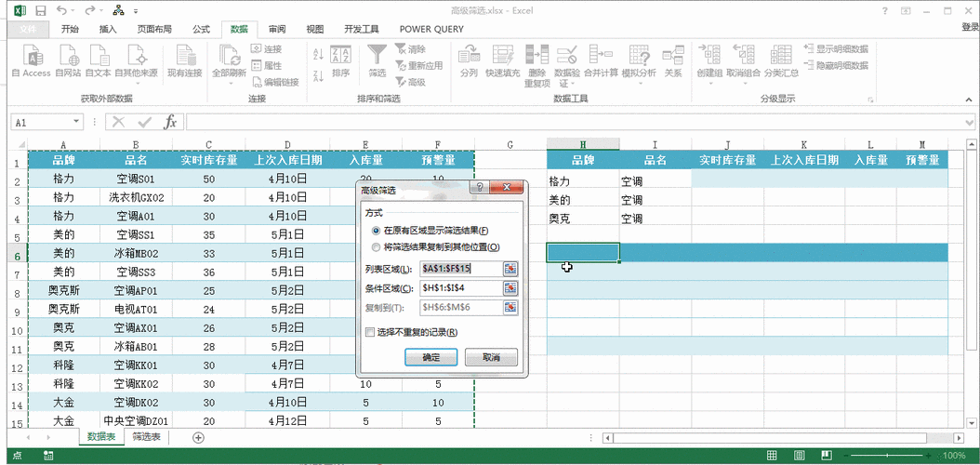Image resolution: width=980 pixels, height=465 pixels.
Task: Switch to the 筛选表 sheet tab
Action: 146,437
